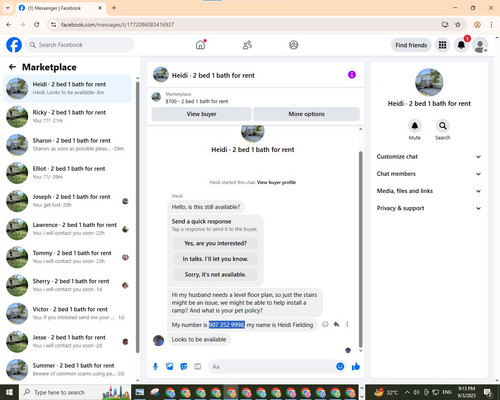
Task: Click Find friends button
Action: [411, 45]
